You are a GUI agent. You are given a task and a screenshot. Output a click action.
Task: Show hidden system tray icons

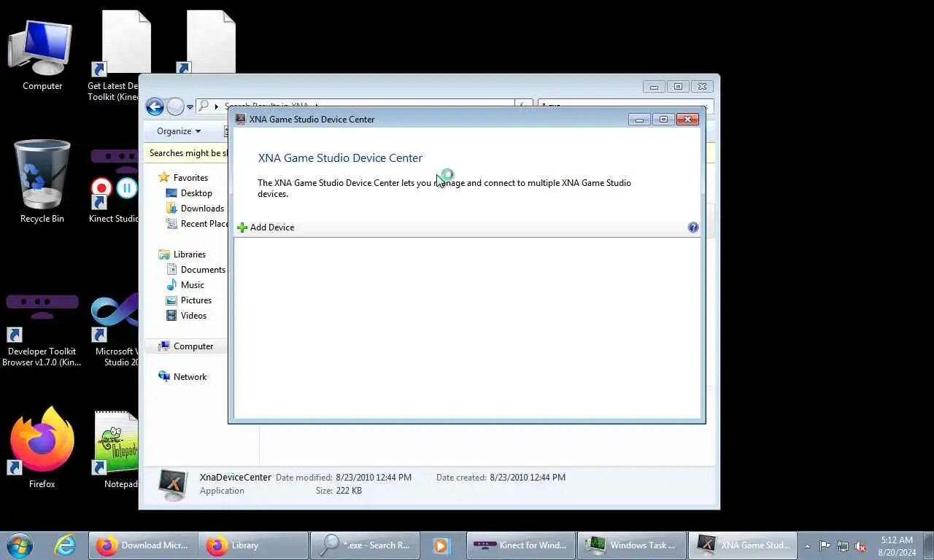(x=807, y=545)
